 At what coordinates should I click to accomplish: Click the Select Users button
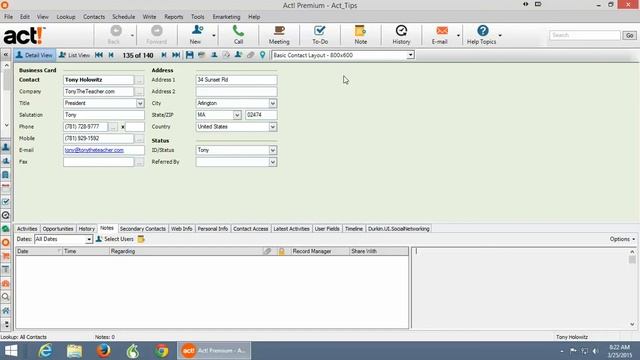(x=115, y=239)
